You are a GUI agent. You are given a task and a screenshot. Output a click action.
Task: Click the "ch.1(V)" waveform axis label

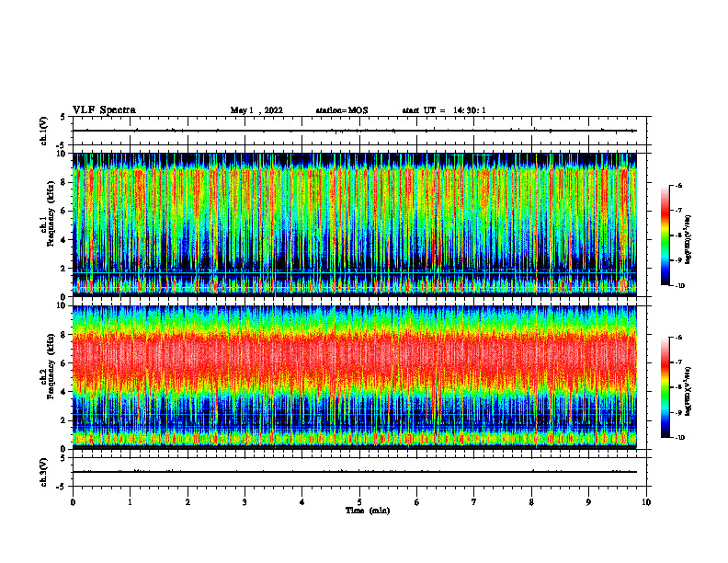pyautogui.click(x=43, y=131)
